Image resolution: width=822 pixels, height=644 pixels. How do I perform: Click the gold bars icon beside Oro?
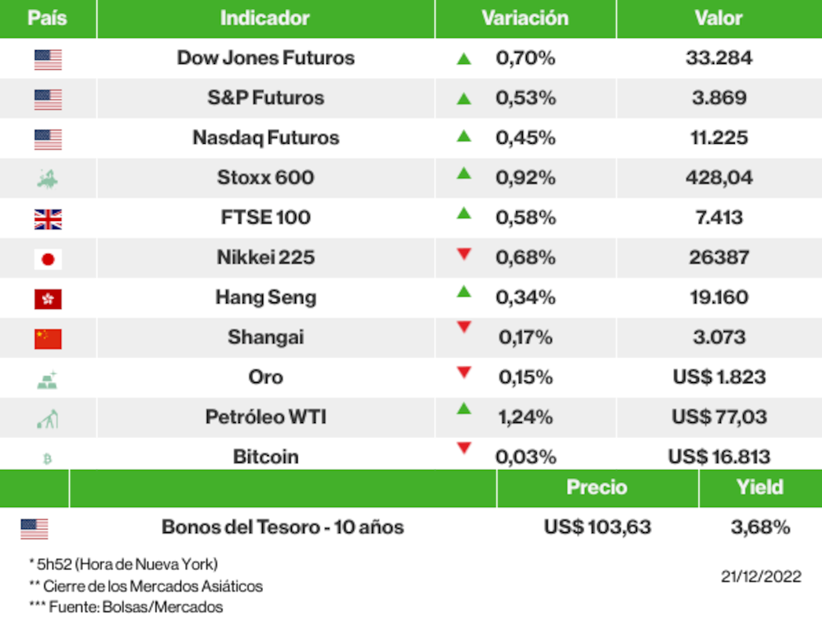48,379
